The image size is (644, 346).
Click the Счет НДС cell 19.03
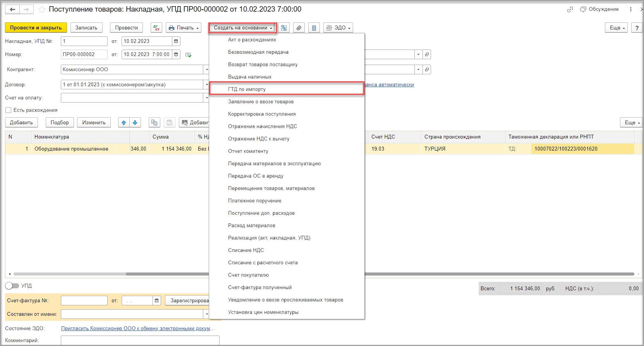coord(394,149)
